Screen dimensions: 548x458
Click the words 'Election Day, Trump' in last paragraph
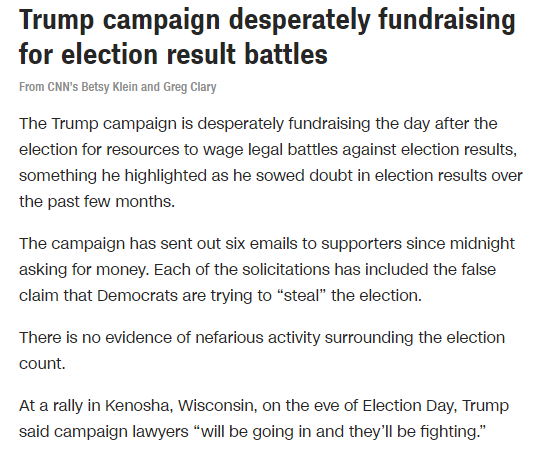[435, 406]
